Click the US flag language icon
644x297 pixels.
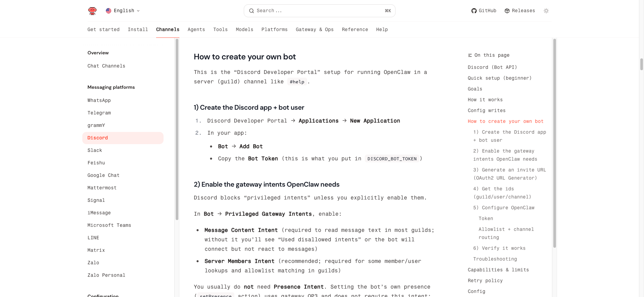[109, 11]
